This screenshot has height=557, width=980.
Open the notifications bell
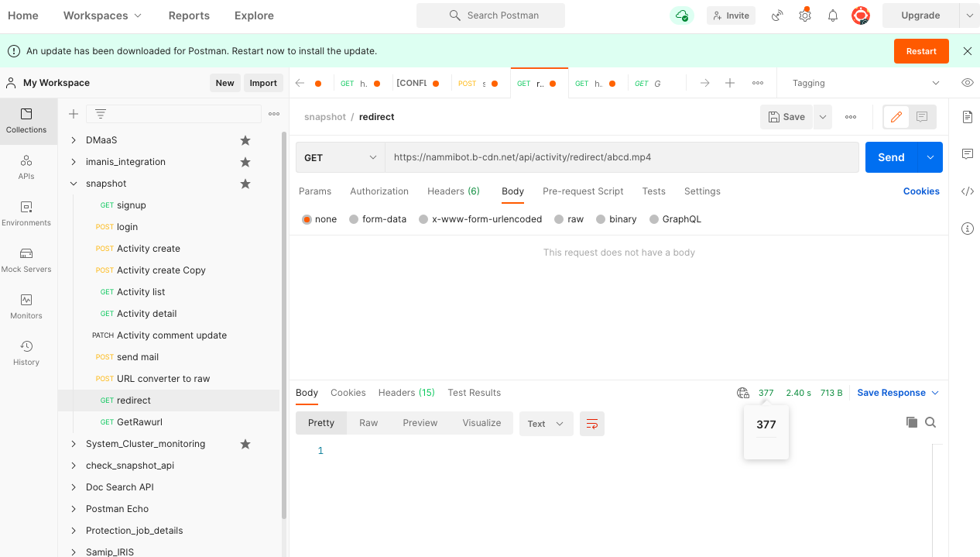pyautogui.click(x=833, y=15)
